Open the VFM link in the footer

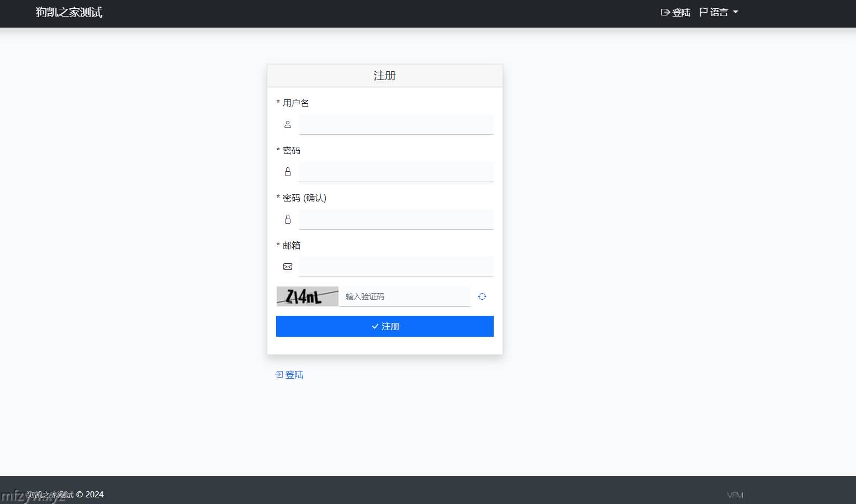pos(735,495)
